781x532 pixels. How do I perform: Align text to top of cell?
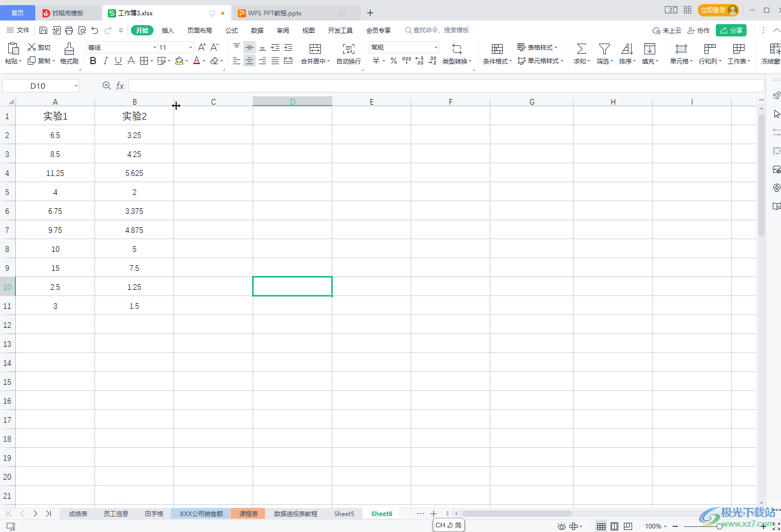[x=237, y=47]
